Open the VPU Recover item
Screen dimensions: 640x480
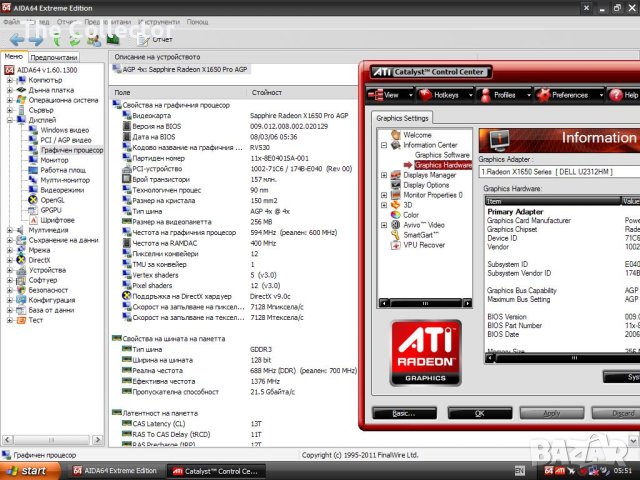(x=424, y=245)
